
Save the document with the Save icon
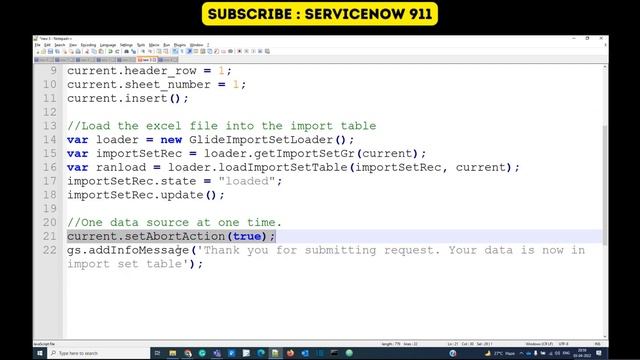(x=51, y=51)
